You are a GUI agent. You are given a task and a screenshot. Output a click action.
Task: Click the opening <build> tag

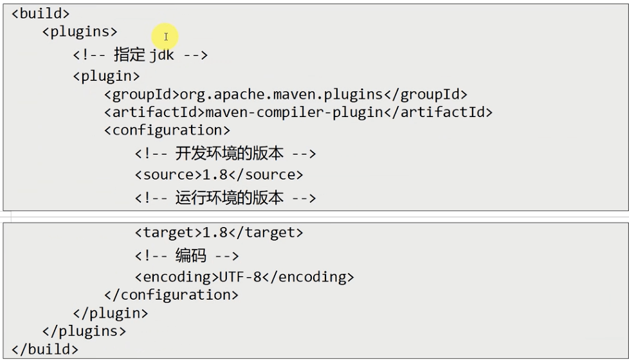pyautogui.click(x=41, y=14)
